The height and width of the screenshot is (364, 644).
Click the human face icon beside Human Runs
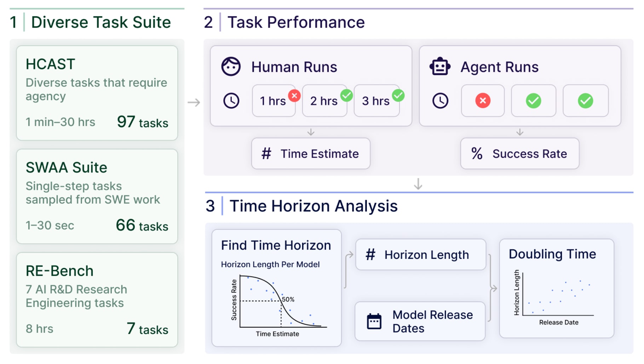point(231,66)
